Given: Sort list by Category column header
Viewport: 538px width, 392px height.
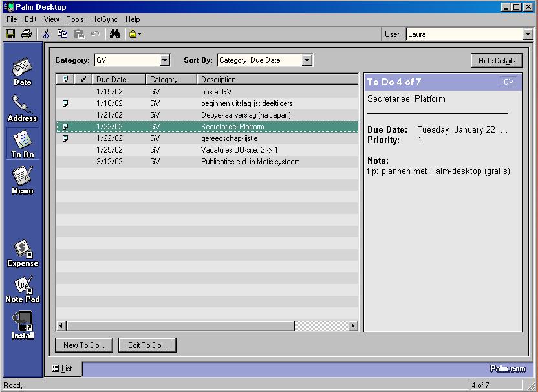Looking at the screenshot, I should coord(171,80).
